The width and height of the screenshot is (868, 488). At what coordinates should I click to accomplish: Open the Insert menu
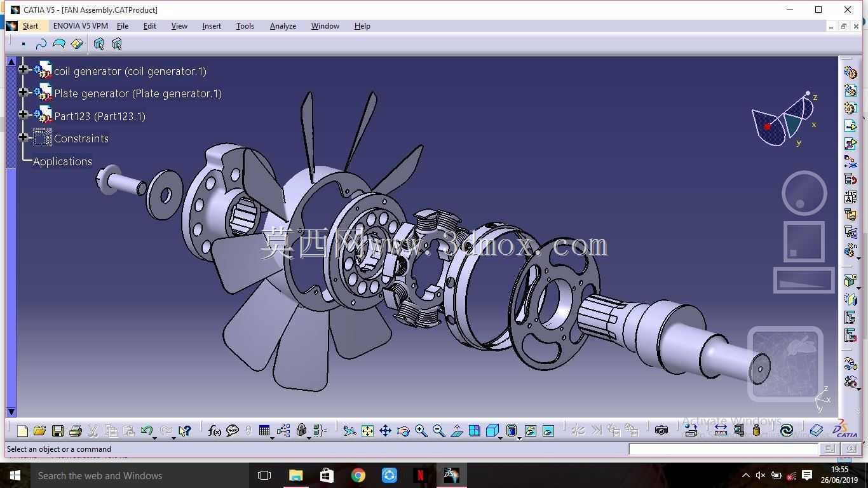pyautogui.click(x=212, y=26)
